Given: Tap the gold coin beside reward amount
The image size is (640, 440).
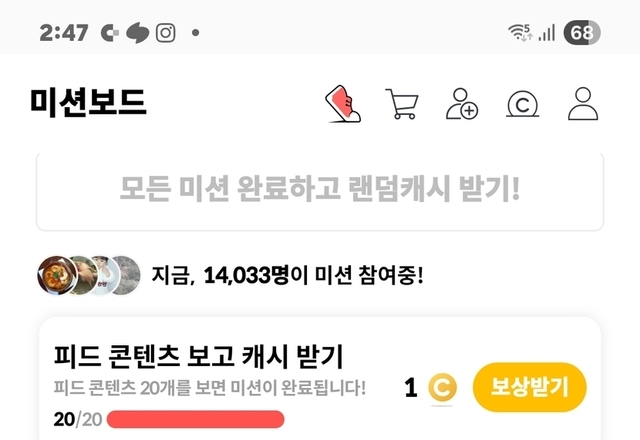Looking at the screenshot, I should (442, 387).
